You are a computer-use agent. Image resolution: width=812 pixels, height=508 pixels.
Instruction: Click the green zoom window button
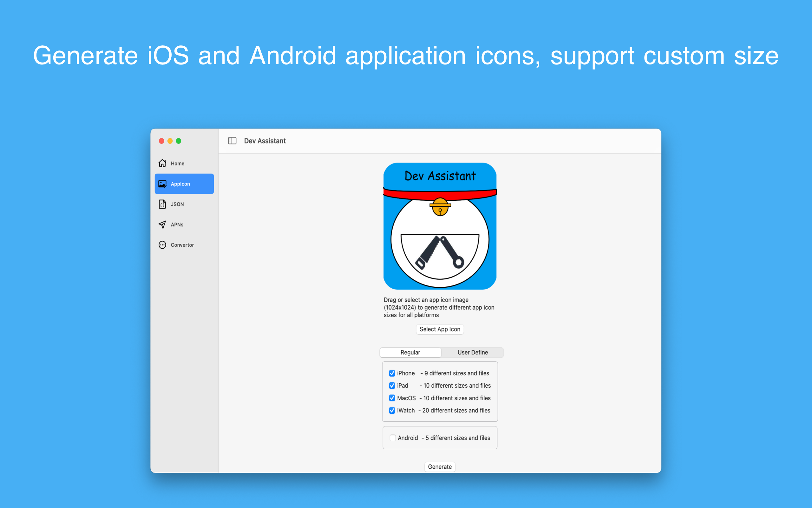179,141
